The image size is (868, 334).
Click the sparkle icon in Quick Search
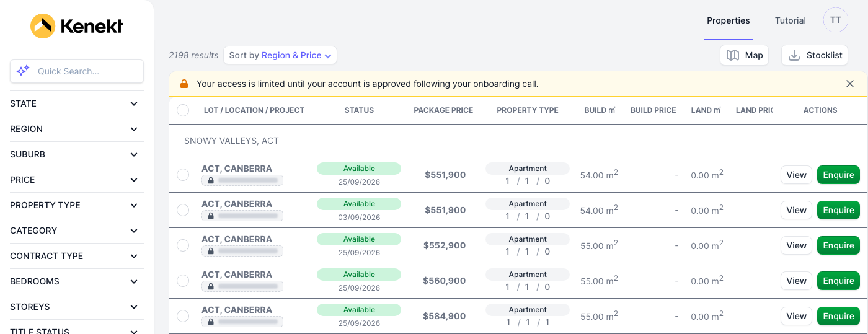23,71
